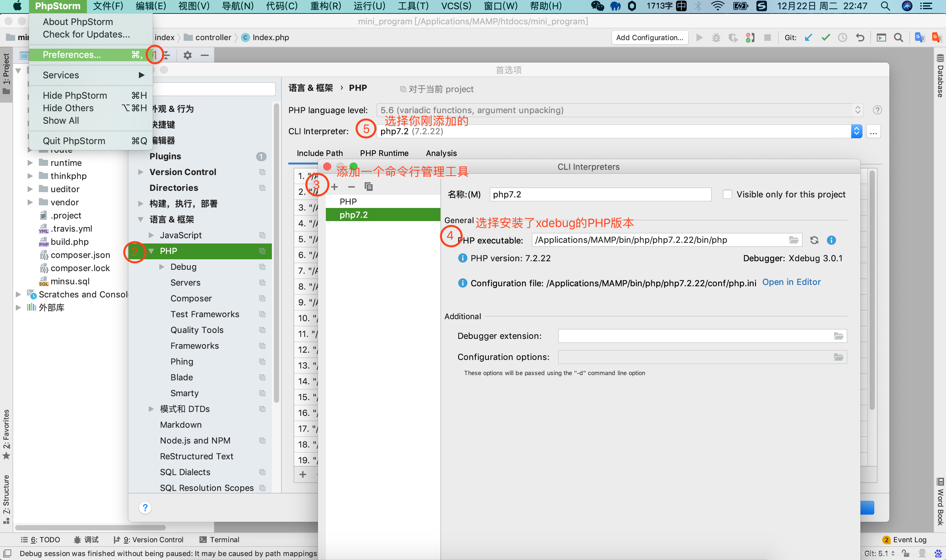The height and width of the screenshot is (560, 946).
Task: Expand Debug node under PHP
Action: tap(162, 267)
